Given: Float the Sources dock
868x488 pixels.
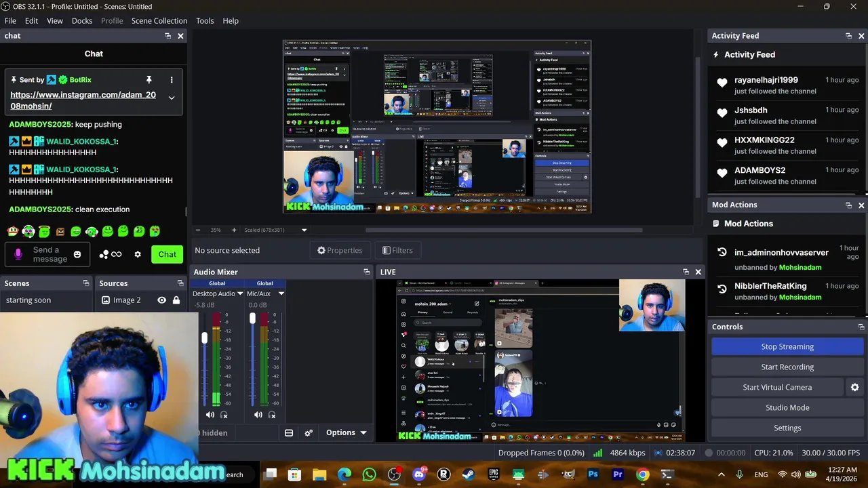Looking at the screenshot, I should 180,283.
